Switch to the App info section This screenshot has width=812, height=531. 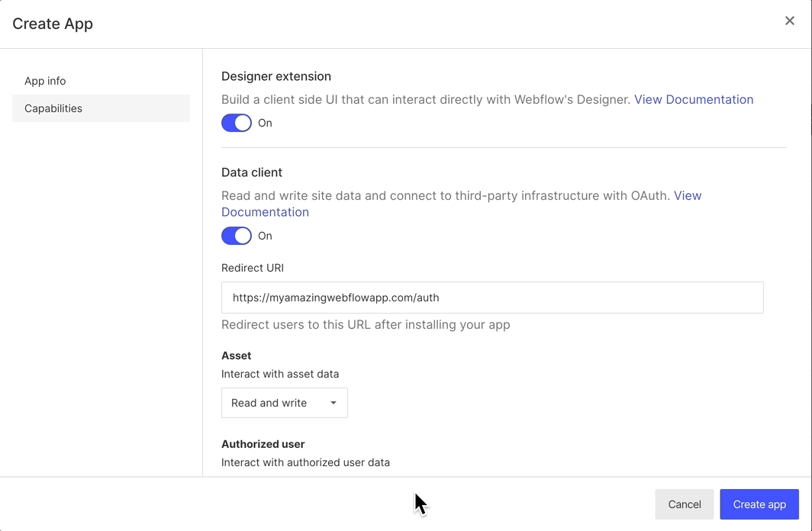pyautogui.click(x=44, y=80)
